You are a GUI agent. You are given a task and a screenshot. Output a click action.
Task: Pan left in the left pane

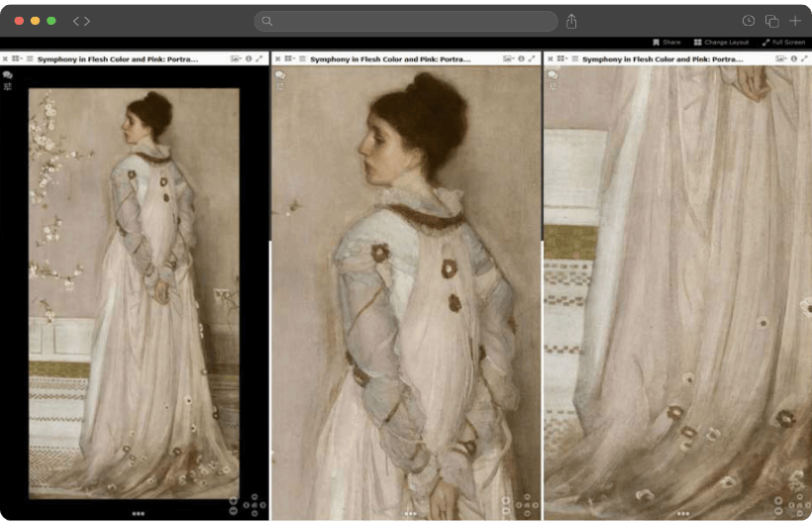click(246, 505)
